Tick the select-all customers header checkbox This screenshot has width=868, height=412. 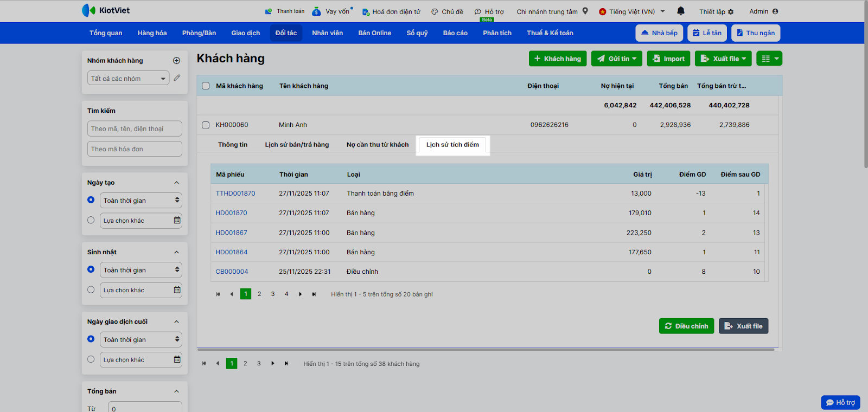206,86
